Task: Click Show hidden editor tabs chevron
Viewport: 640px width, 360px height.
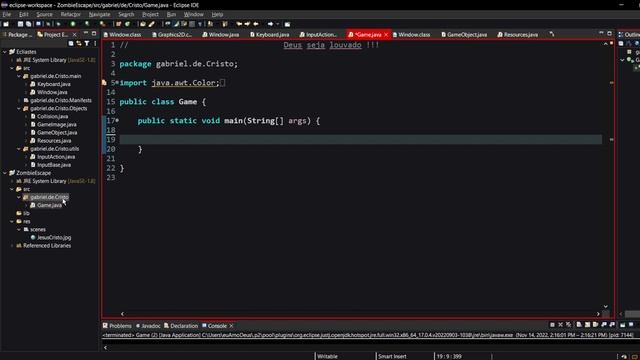Action: pos(552,34)
